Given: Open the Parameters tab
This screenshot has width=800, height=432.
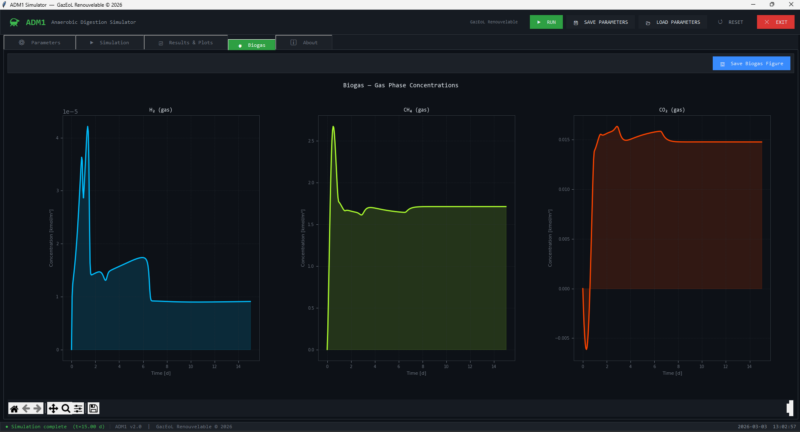Looking at the screenshot, I should click(39, 43).
